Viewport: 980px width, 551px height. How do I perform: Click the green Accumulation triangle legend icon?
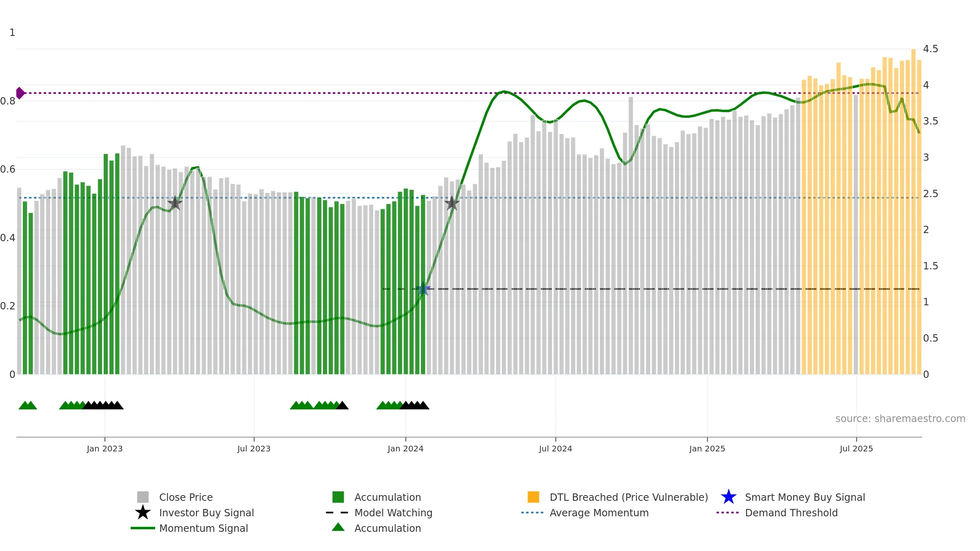[338, 527]
